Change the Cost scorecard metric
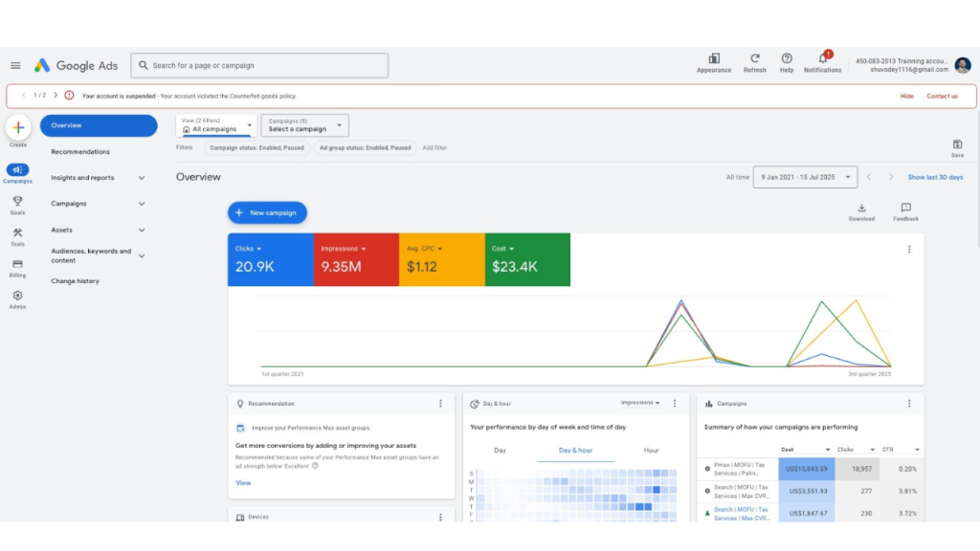 click(502, 249)
